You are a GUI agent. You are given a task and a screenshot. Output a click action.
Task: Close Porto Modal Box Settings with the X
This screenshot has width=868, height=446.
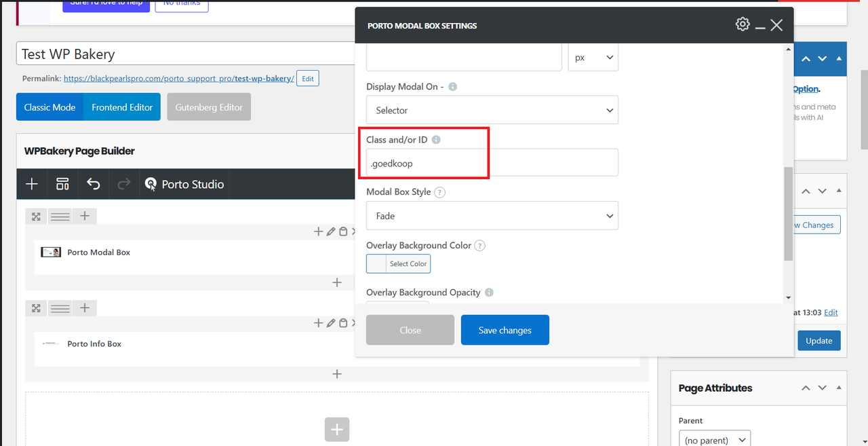point(776,25)
